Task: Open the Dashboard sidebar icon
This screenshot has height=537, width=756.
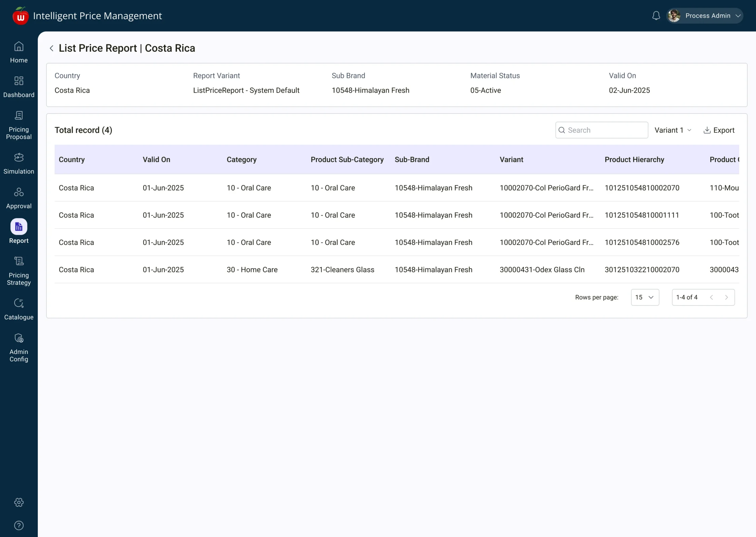Action: click(x=19, y=81)
